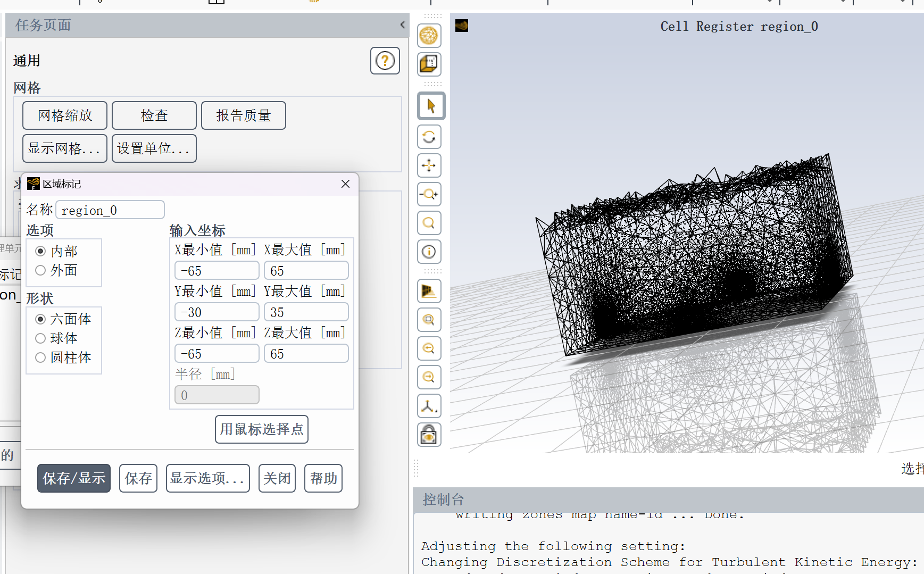Click the 输入坐标 heading in the dialog
Viewport: 924px width, 574px height.
(x=197, y=230)
